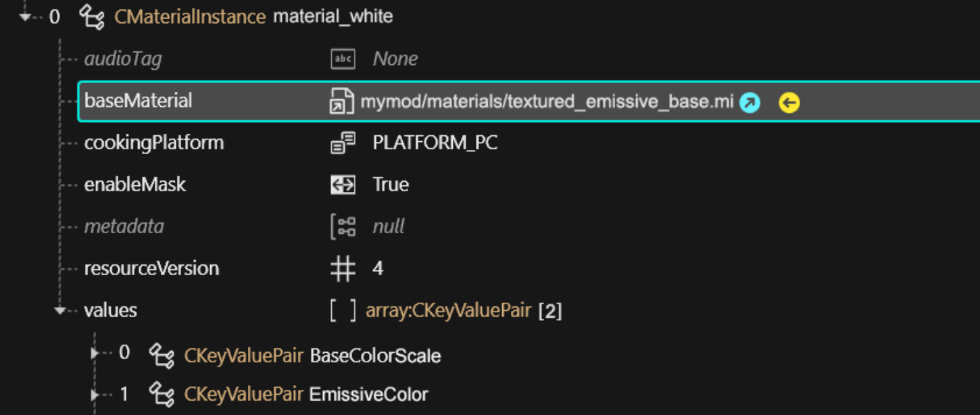Click the baseMaterial resource file icon

pyautogui.click(x=342, y=102)
